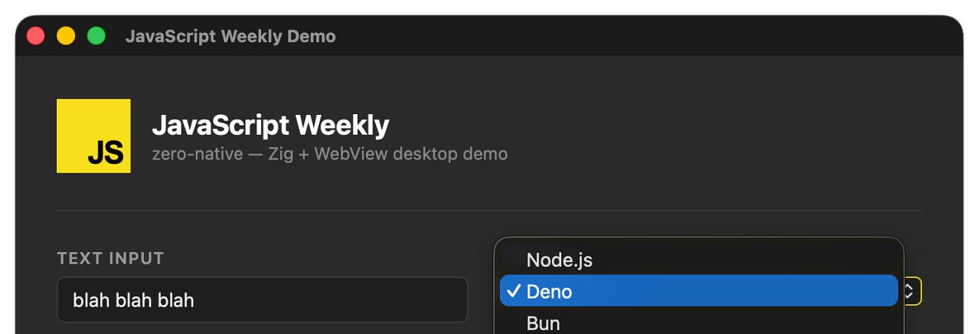This screenshot has height=334, width=980.
Task: Minimize the window with the yellow button
Action: click(x=66, y=36)
